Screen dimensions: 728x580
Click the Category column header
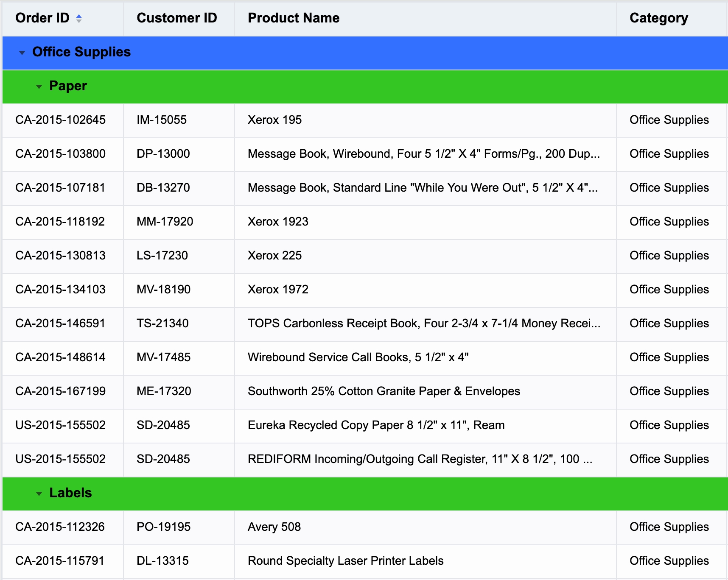click(x=672, y=18)
